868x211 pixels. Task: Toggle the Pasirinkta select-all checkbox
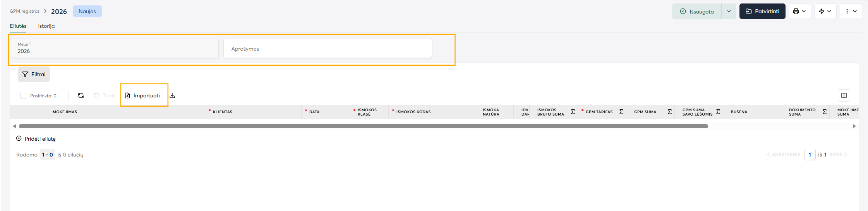tap(23, 96)
